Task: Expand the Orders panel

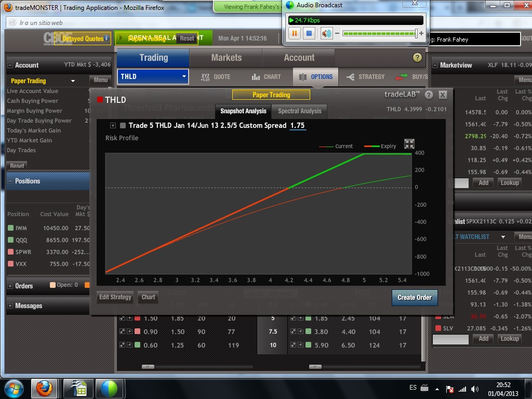Action: [x=10, y=286]
